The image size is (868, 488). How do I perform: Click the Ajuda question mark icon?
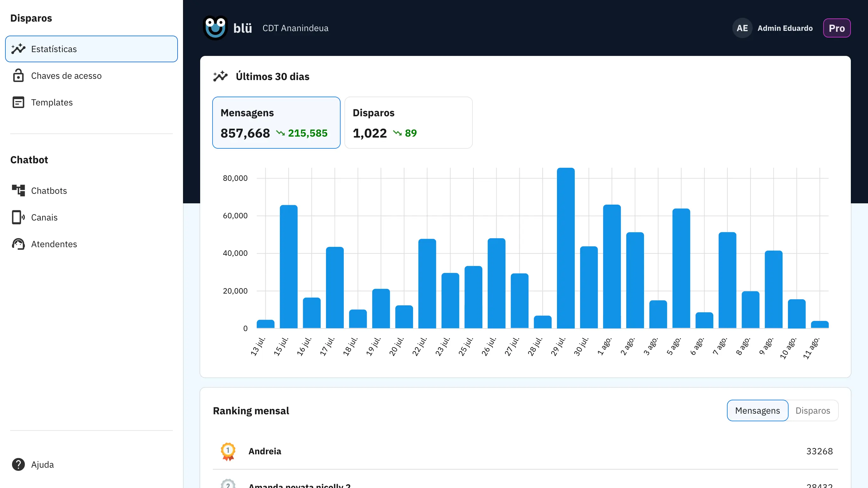point(18,464)
